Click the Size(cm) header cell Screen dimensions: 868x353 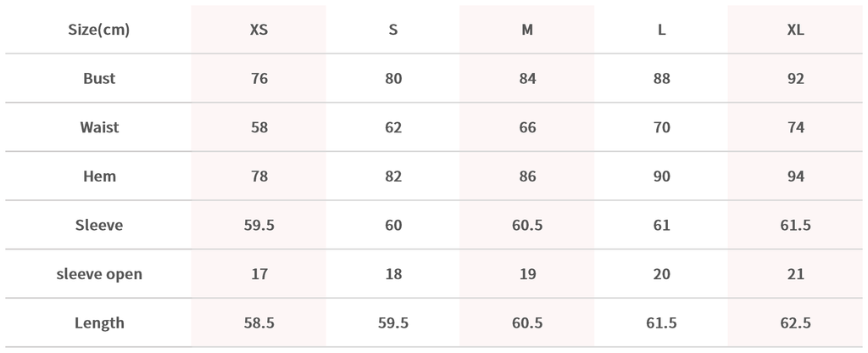click(x=99, y=30)
